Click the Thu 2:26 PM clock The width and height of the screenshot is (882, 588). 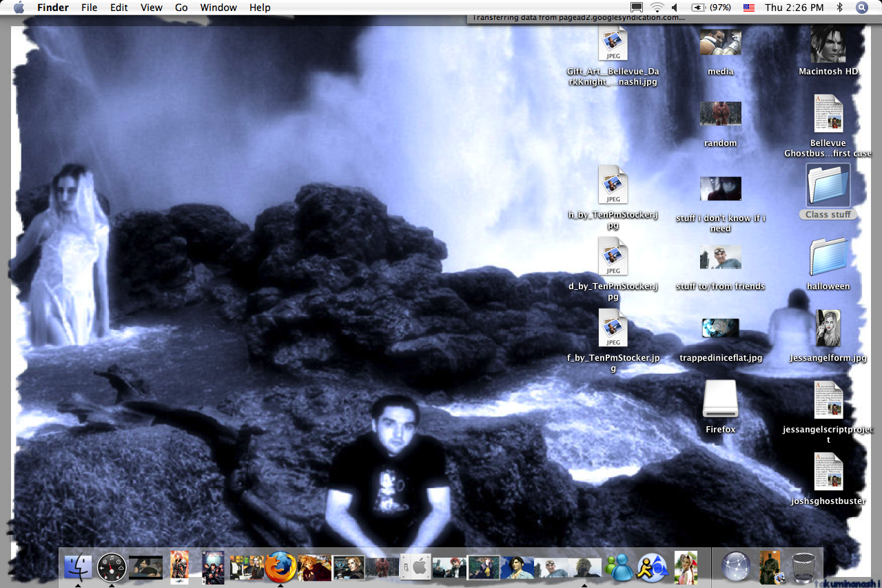(x=794, y=8)
